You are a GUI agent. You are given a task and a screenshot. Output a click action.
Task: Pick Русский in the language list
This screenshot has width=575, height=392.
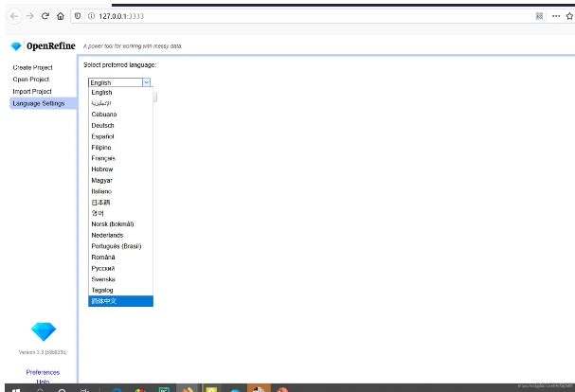[120, 268]
